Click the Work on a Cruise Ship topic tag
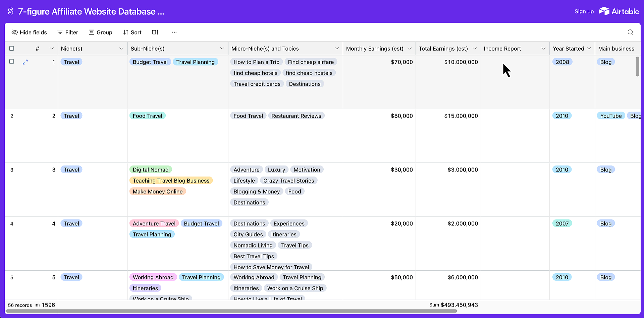The height and width of the screenshot is (318, 644). (295, 288)
